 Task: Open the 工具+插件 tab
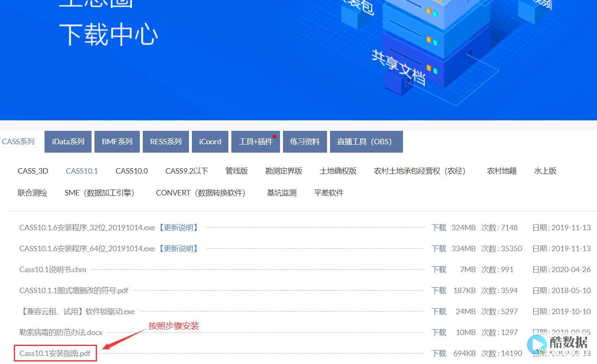pos(256,142)
